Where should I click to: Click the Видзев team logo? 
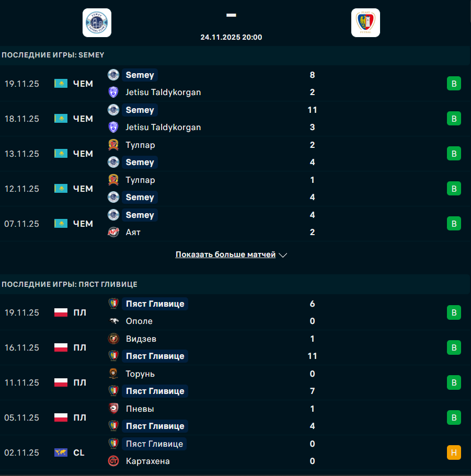pos(113,339)
